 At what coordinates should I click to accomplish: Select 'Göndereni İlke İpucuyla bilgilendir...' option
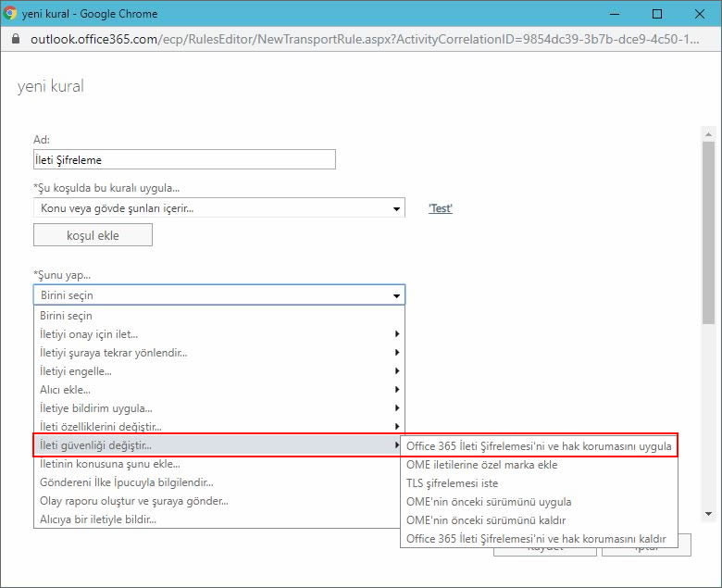[217, 482]
